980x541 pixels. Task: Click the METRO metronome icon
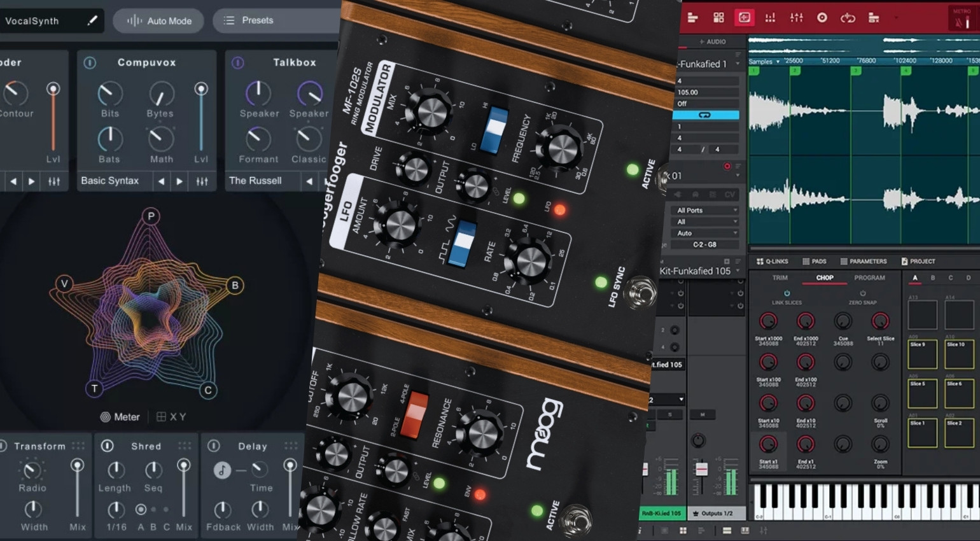click(x=962, y=17)
